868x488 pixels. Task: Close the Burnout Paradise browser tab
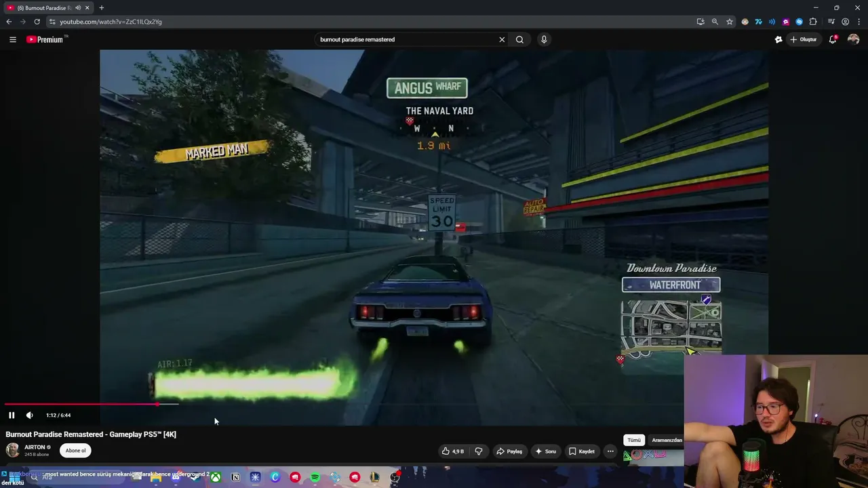click(x=87, y=7)
